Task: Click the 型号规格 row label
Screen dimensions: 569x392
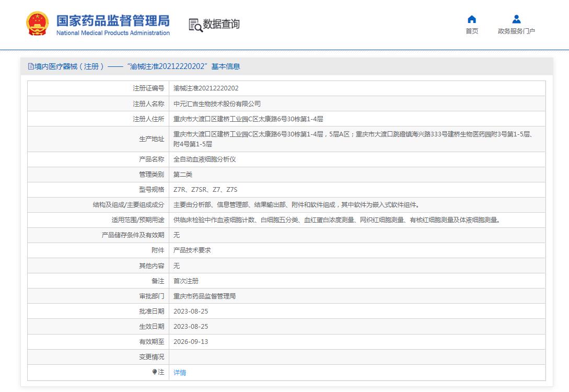Action: click(152, 190)
